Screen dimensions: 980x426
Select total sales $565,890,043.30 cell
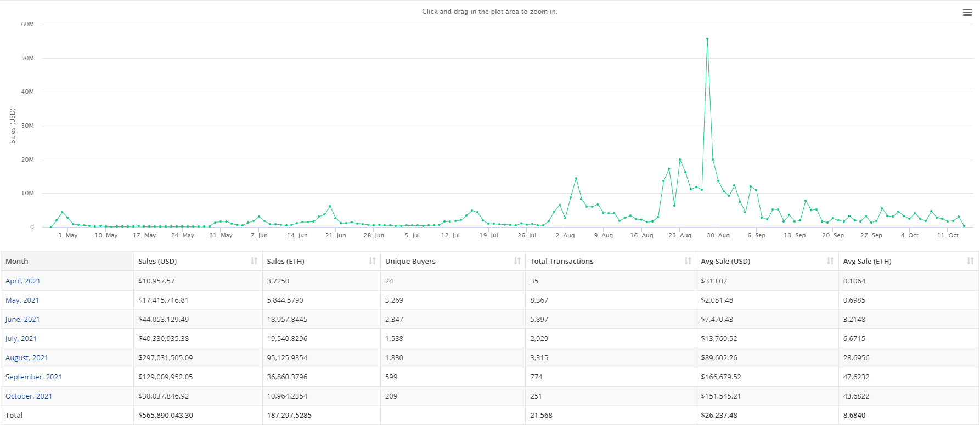pos(198,415)
